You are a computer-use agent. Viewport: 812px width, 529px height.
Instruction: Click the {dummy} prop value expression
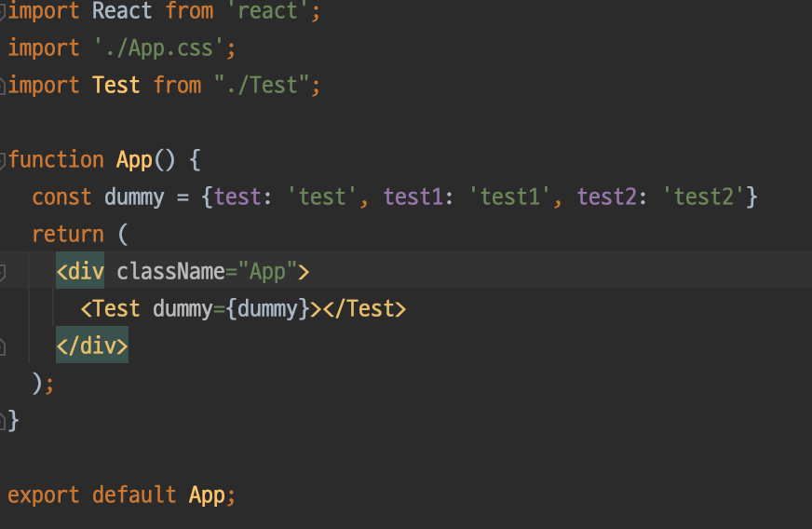268,309
